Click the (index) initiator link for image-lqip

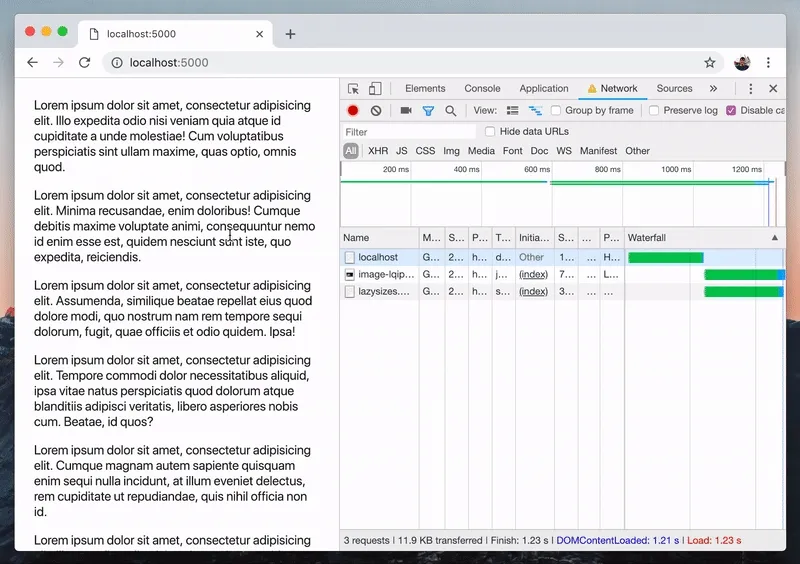coord(533,274)
